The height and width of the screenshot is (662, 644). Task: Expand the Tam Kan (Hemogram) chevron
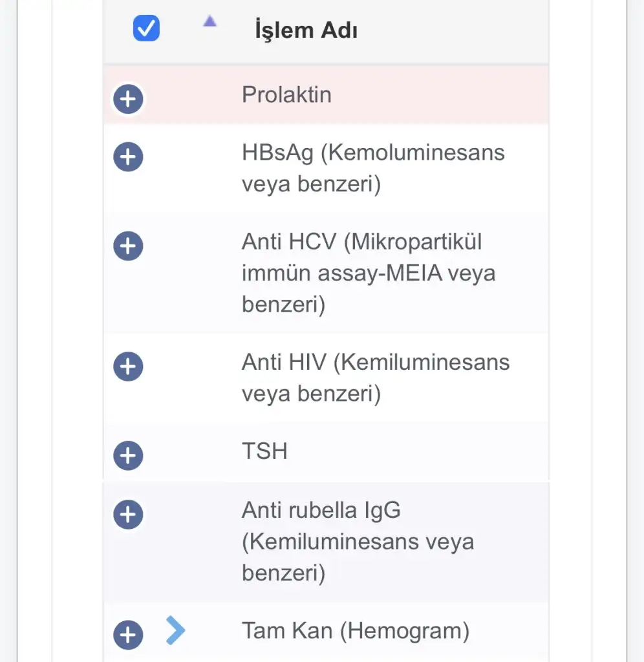175,630
